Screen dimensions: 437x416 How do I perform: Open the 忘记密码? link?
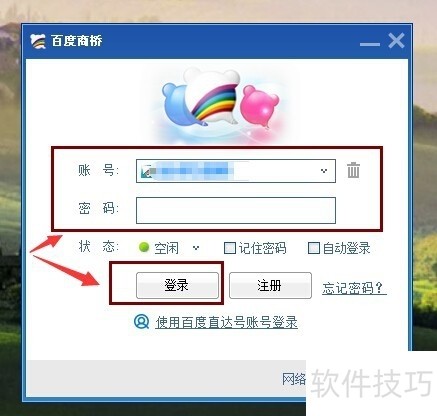(354, 288)
